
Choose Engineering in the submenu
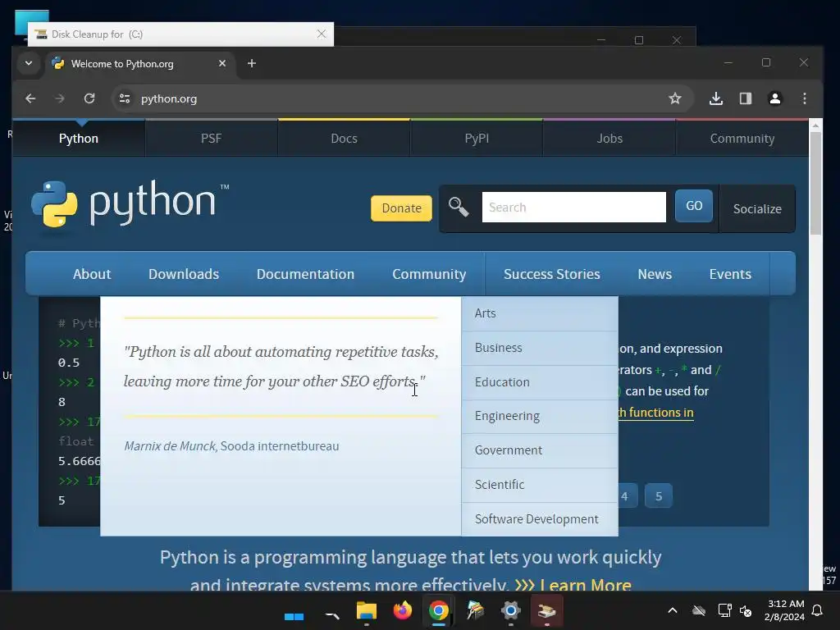[540, 416]
